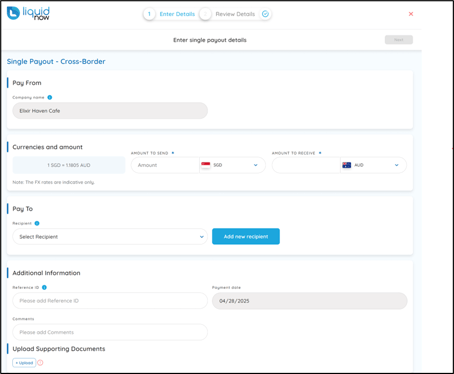Click the checkmark icon in the stepper
454x374 pixels.
click(x=265, y=14)
